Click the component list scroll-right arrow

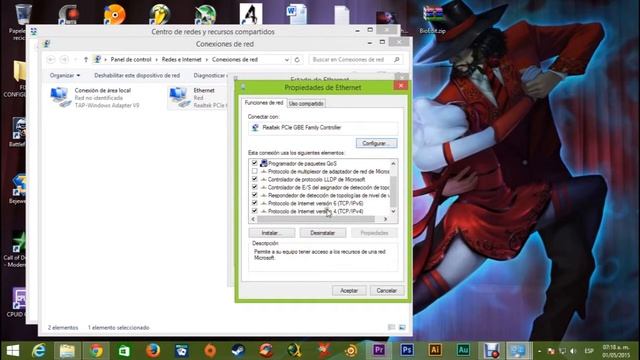(385, 219)
